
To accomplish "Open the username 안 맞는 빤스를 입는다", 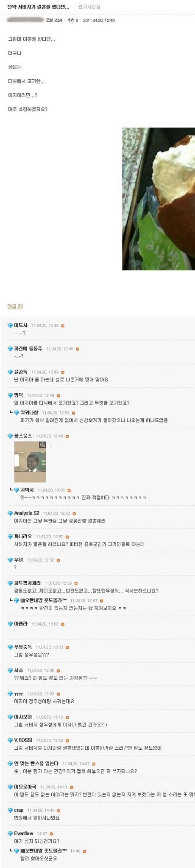I will tap(36, 763).
